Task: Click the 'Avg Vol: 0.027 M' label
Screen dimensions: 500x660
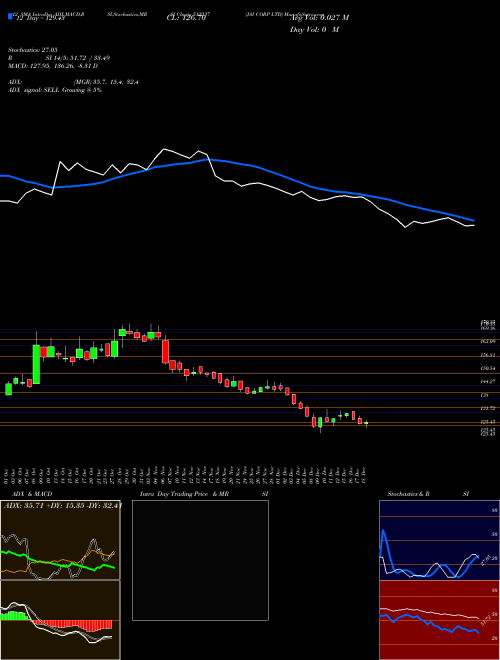Action: tap(319, 18)
